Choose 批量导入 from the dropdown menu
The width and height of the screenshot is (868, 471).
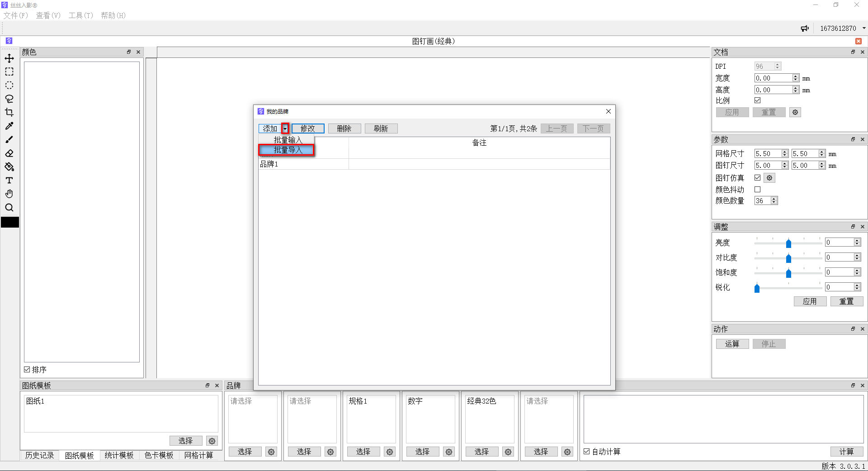pyautogui.click(x=287, y=150)
